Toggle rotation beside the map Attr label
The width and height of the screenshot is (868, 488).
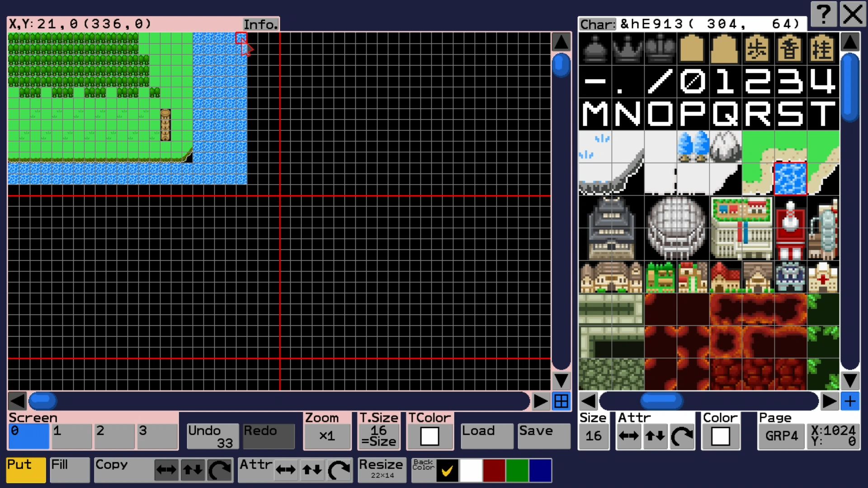tap(340, 470)
